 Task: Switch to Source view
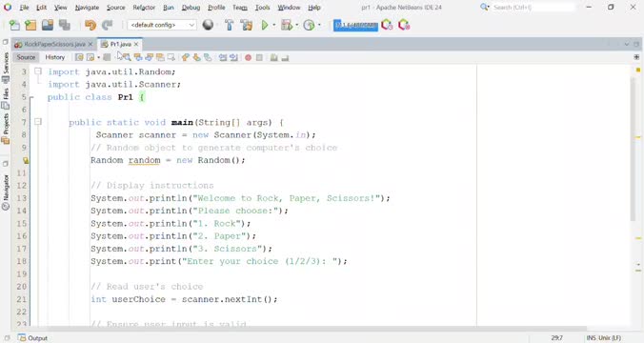tap(26, 57)
